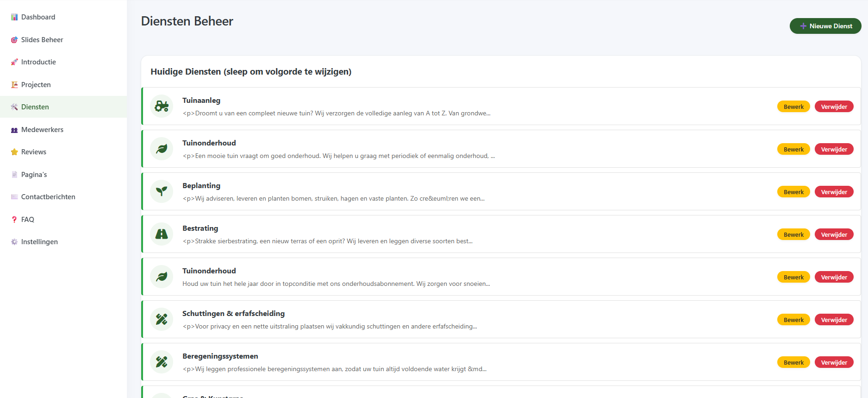This screenshot has height=398, width=868.
Task: Delete the Tuinaanleg service
Action: pyautogui.click(x=834, y=107)
